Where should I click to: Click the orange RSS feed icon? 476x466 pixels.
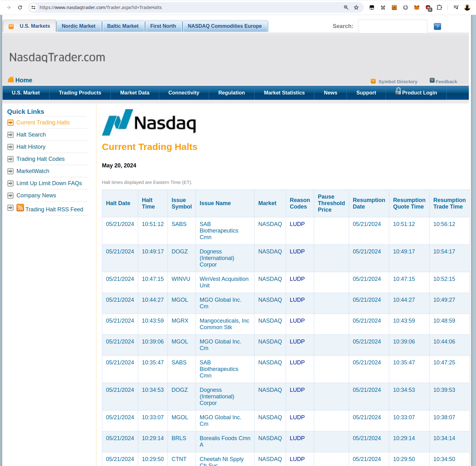tap(20, 208)
